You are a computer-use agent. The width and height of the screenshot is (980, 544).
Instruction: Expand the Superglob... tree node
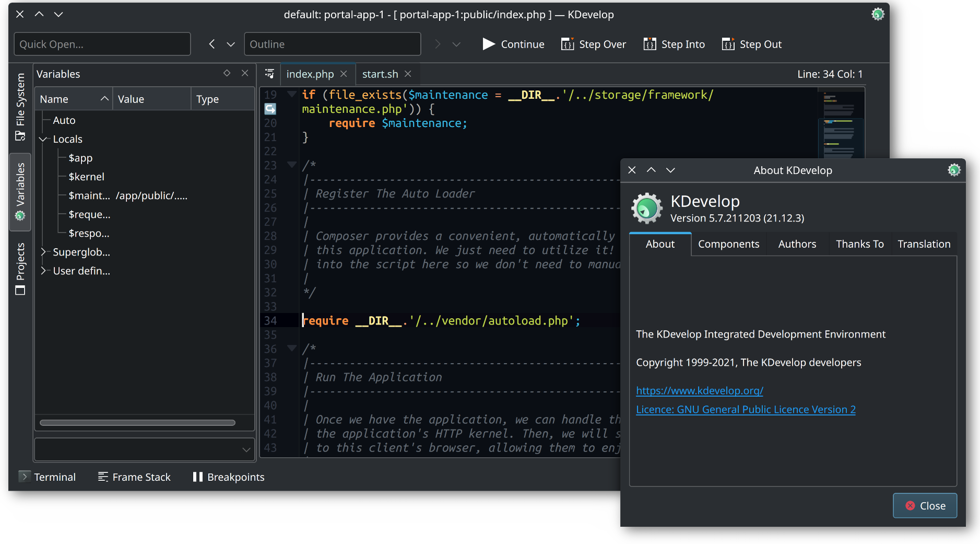[43, 252]
